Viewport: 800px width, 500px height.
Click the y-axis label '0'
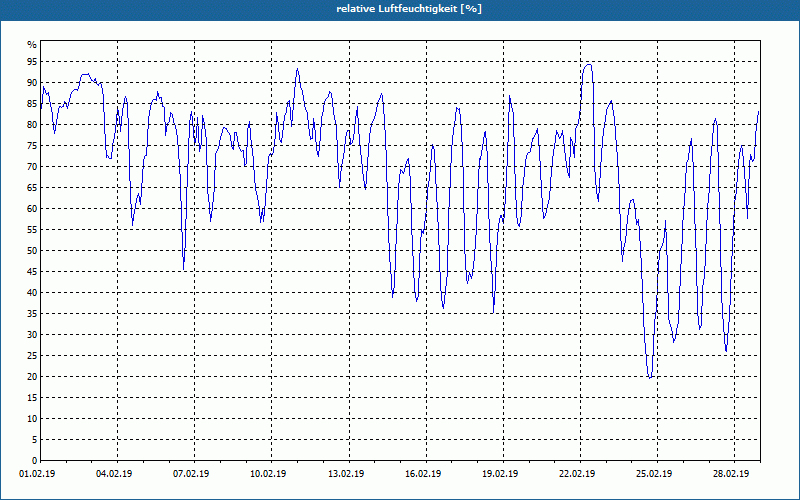(34, 461)
